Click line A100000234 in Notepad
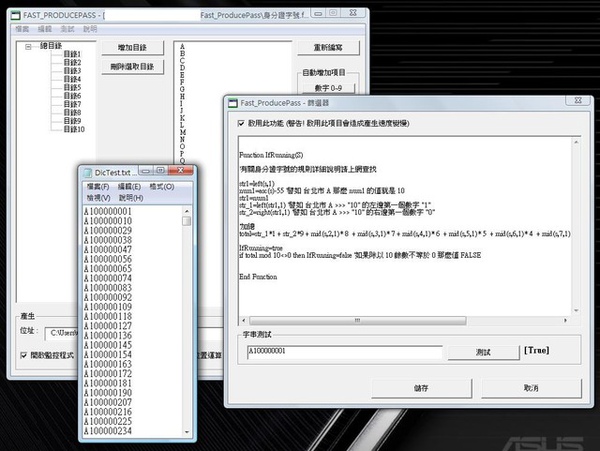This screenshot has width=600, height=451. pyautogui.click(x=108, y=431)
